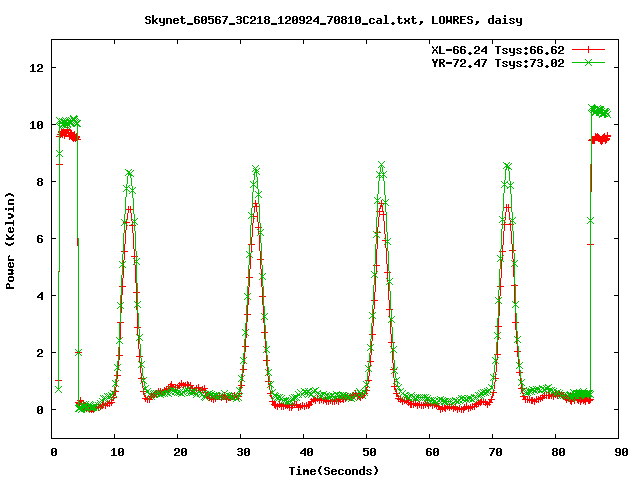Click the y-axis tick label 8
This screenshot has width=640, height=480.
coord(40,182)
